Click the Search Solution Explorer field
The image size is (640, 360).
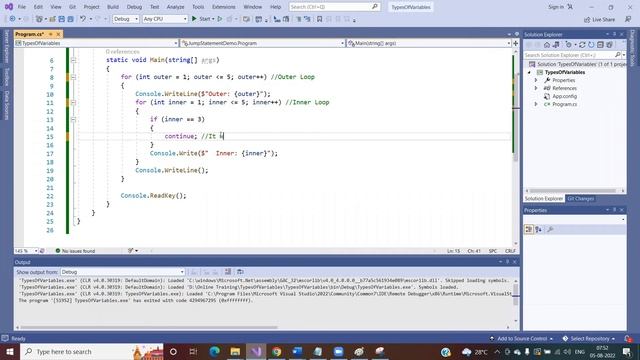(568, 55)
